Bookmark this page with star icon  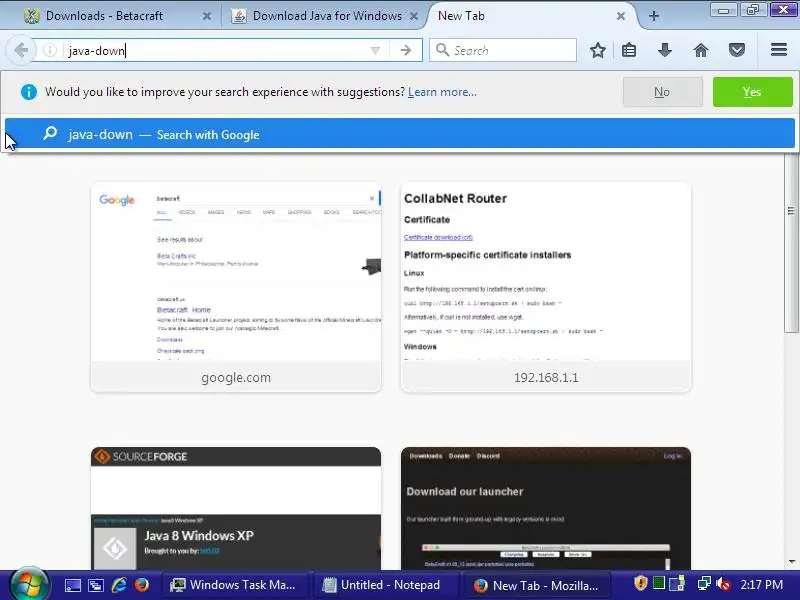coord(597,50)
